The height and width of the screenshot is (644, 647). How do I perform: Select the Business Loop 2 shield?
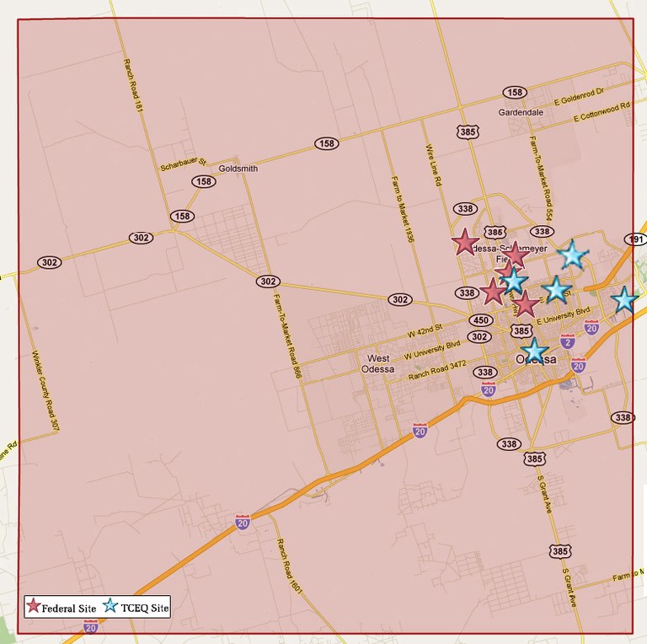[x=568, y=341]
